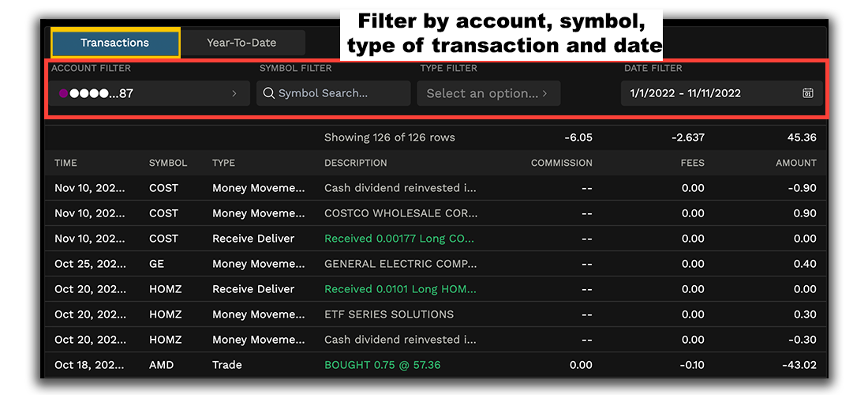Viewport: 868px width, 395px height.
Task: Click the DESCRIPTION column header
Action: 356,163
